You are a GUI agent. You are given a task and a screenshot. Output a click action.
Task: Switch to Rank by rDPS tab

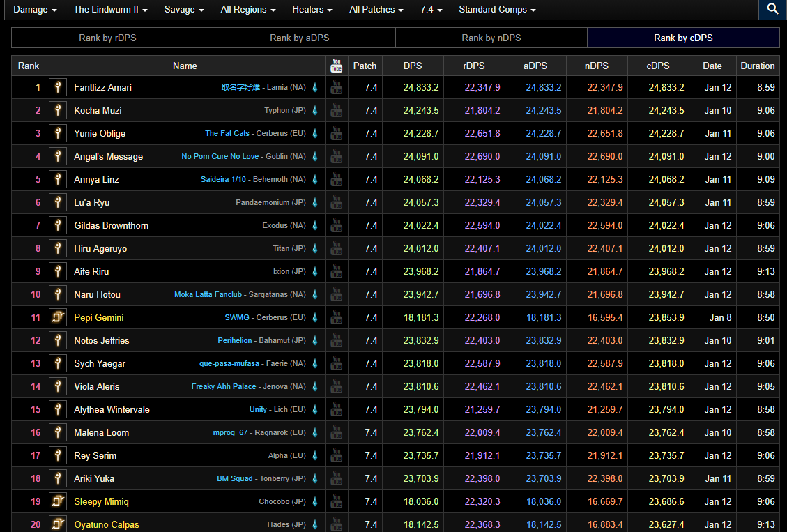(x=107, y=38)
